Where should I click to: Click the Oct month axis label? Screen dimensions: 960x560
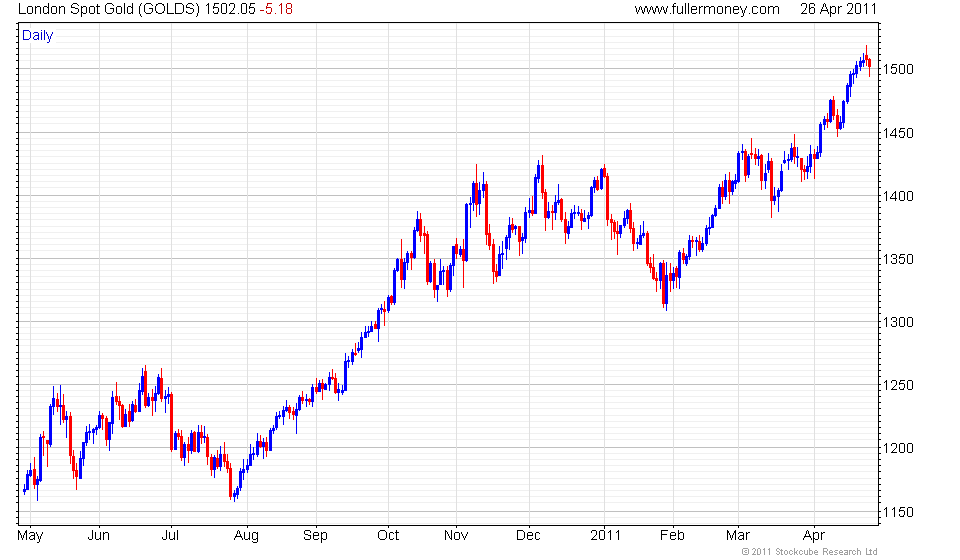(x=388, y=536)
